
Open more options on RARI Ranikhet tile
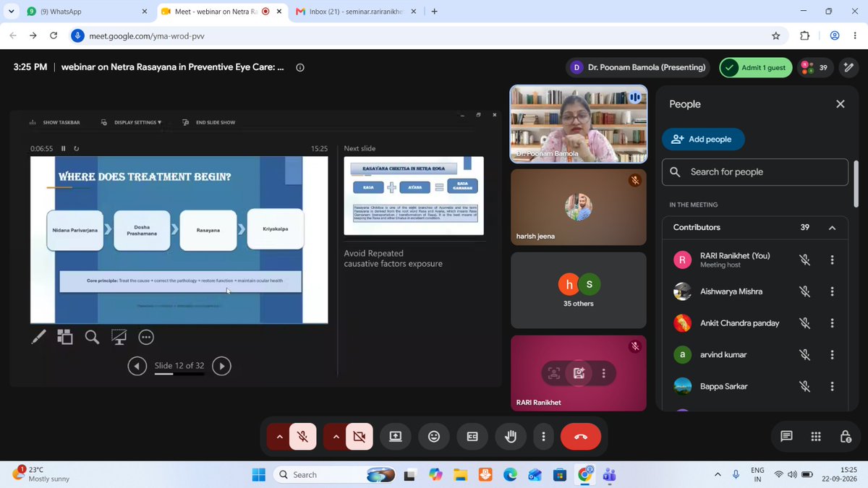click(x=603, y=373)
